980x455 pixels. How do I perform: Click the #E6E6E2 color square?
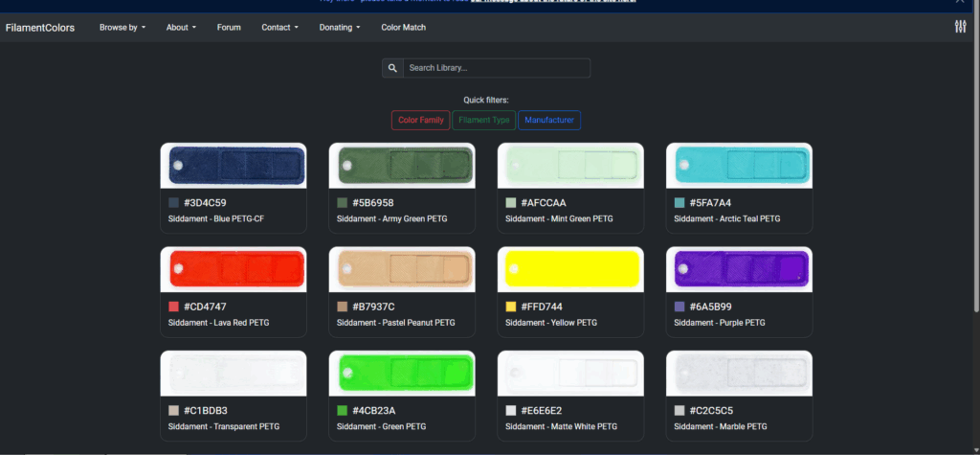click(511, 411)
